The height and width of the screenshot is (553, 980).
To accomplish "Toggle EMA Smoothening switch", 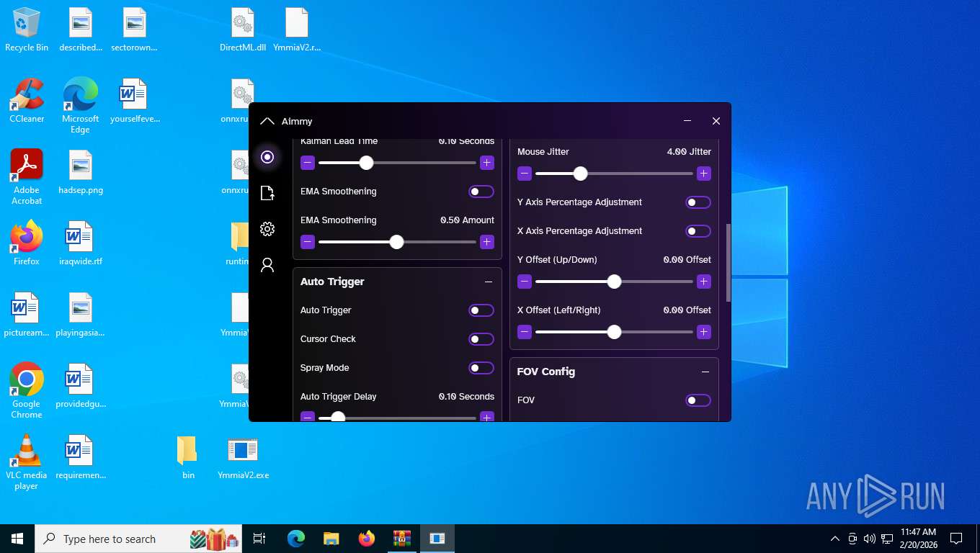I will coord(481,192).
